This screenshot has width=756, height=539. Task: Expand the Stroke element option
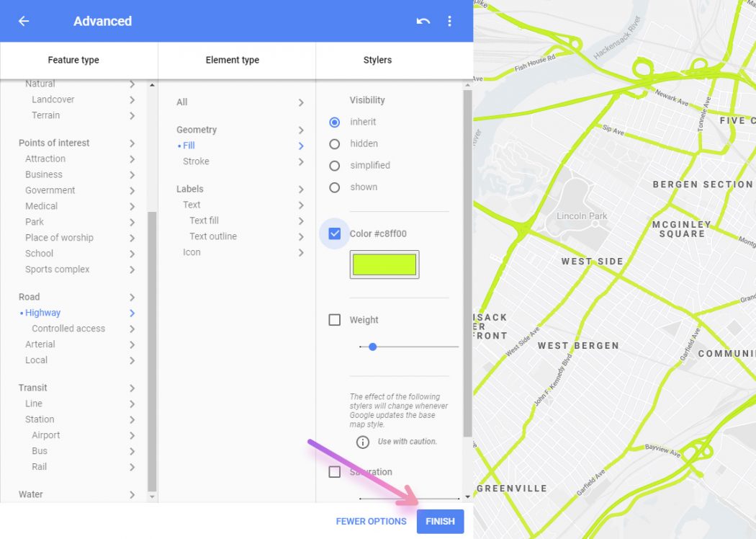tap(195, 161)
